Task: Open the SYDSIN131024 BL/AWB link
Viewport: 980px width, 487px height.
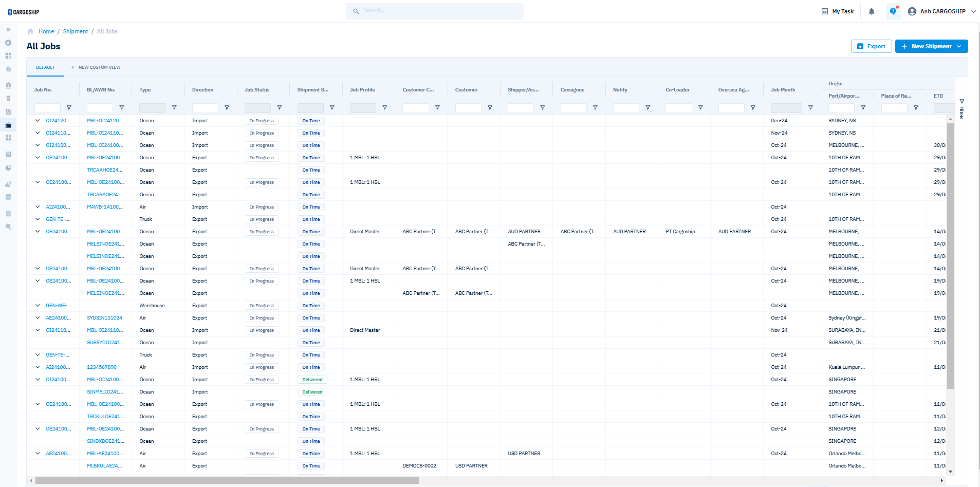Action: pyautogui.click(x=104, y=318)
